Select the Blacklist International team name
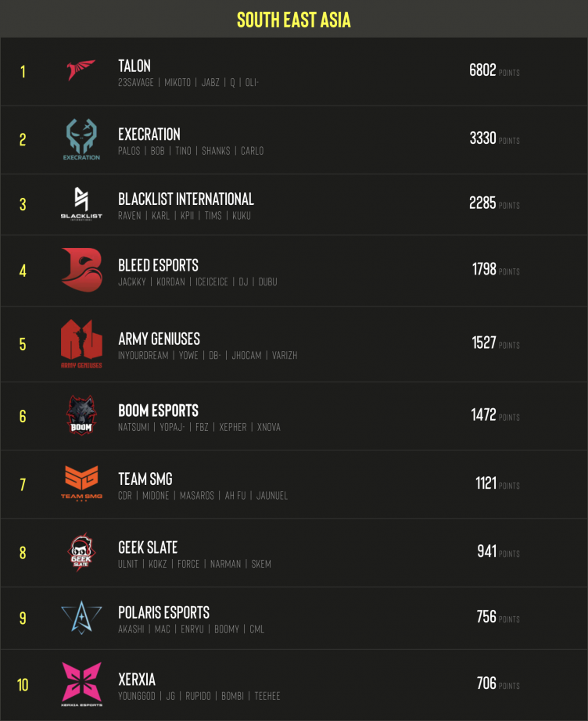The image size is (588, 721). click(186, 199)
